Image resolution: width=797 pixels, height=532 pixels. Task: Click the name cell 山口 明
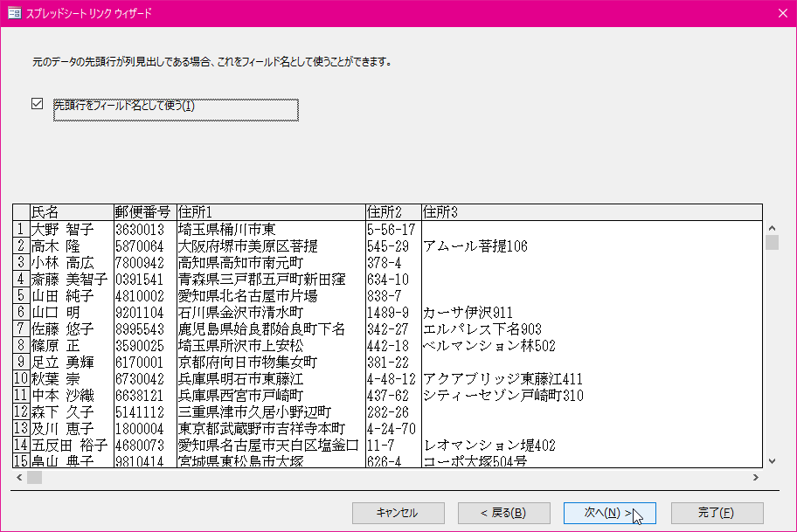[72, 313]
